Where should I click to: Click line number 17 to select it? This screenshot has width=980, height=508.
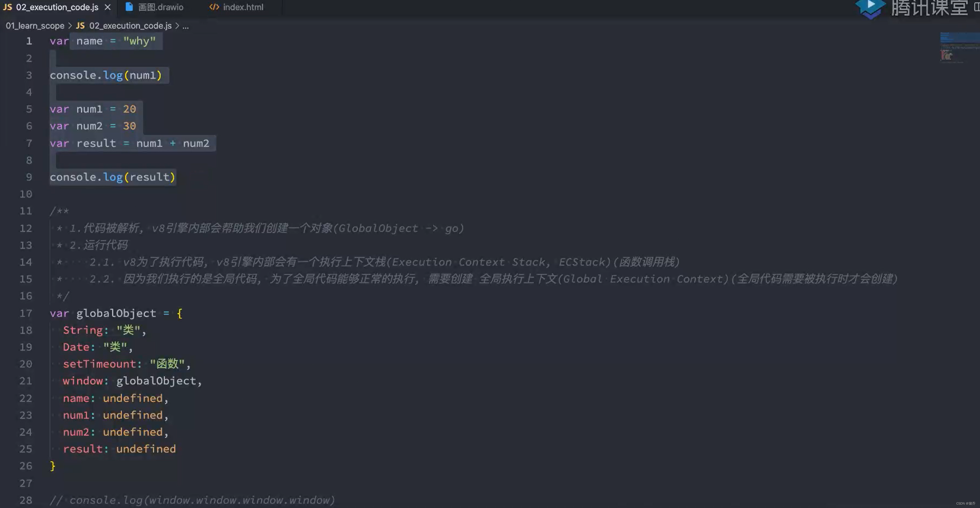(26, 313)
